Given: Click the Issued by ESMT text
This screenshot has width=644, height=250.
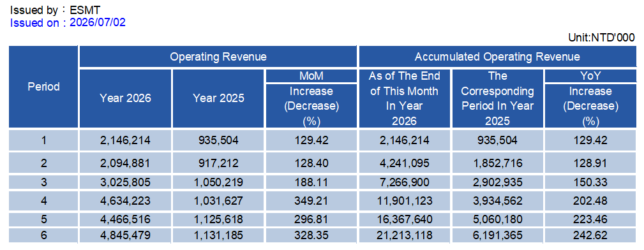Looking at the screenshot, I should tap(55, 10).
